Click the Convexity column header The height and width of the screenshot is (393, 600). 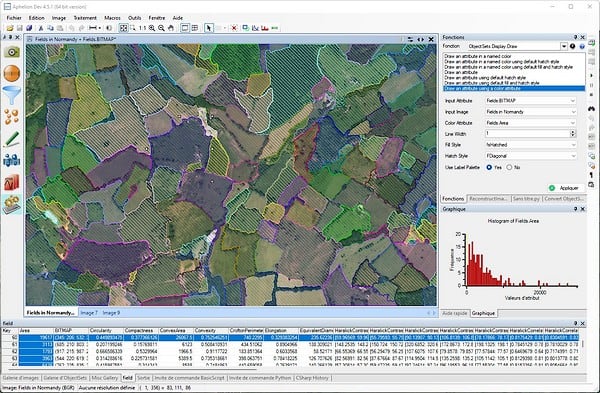coord(211,330)
